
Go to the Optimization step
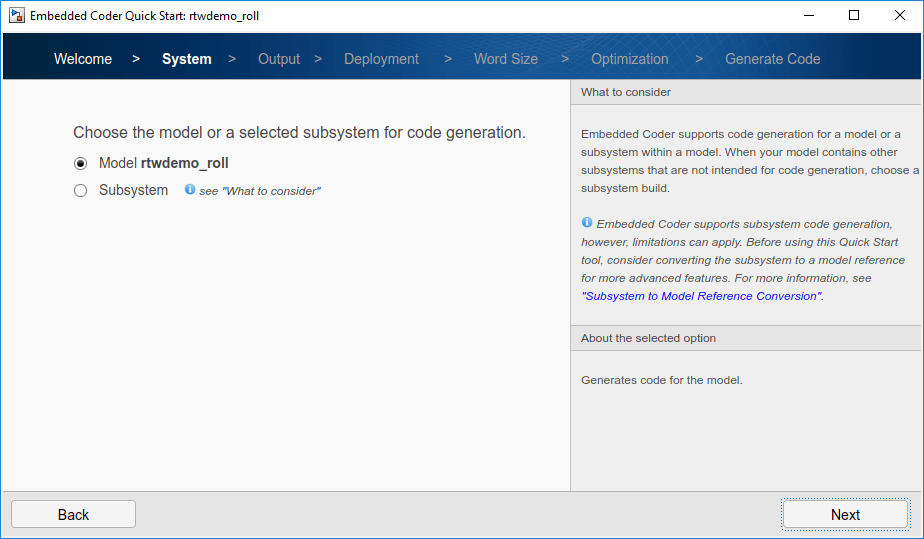(x=630, y=59)
